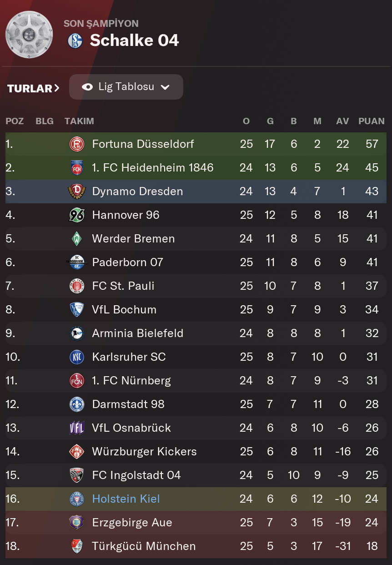Viewport: 392px width, 565px height.
Task: Open the Fortuna Düsseldorf club crest
Action: pos(77,144)
